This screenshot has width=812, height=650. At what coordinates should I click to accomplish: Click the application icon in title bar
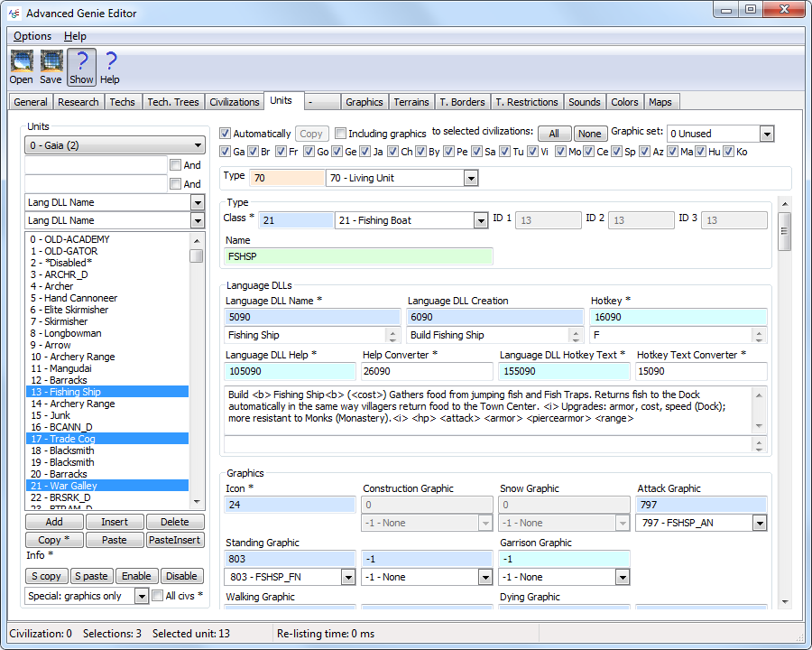tap(14, 13)
